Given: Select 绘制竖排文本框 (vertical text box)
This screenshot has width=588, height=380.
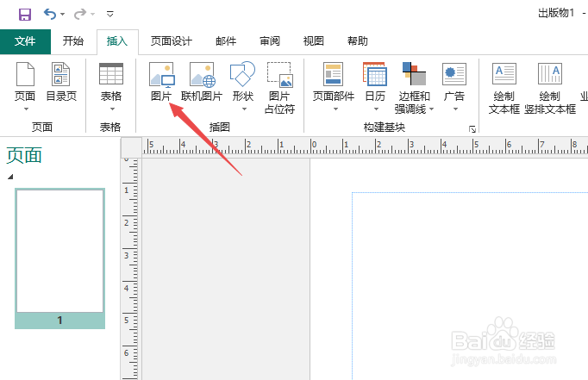Looking at the screenshot, I should point(550,88).
